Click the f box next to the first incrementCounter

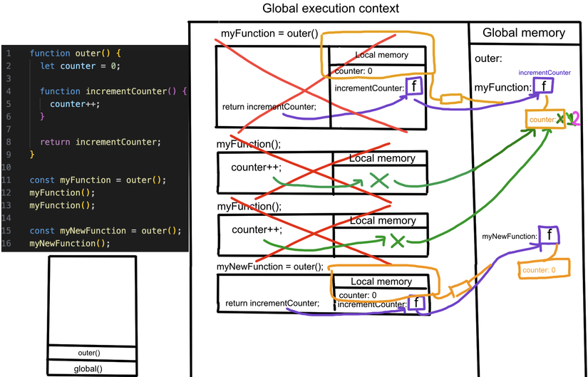(414, 86)
